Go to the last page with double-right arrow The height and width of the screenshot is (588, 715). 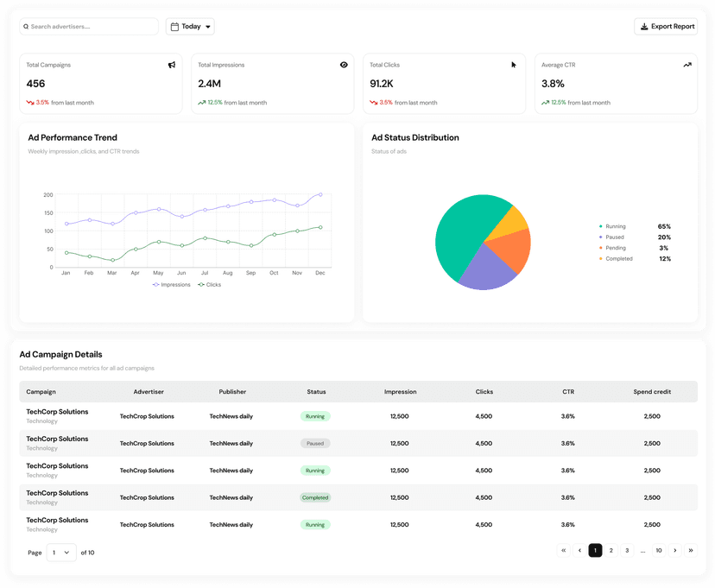point(692,550)
